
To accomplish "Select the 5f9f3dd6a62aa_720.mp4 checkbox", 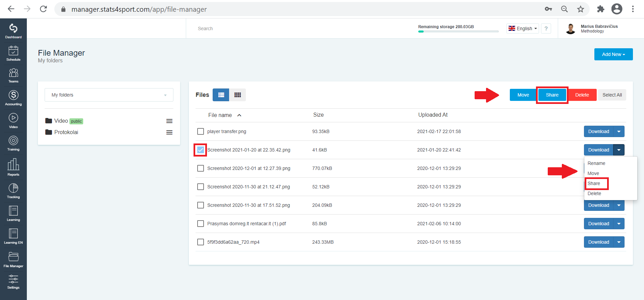I will pyautogui.click(x=201, y=242).
